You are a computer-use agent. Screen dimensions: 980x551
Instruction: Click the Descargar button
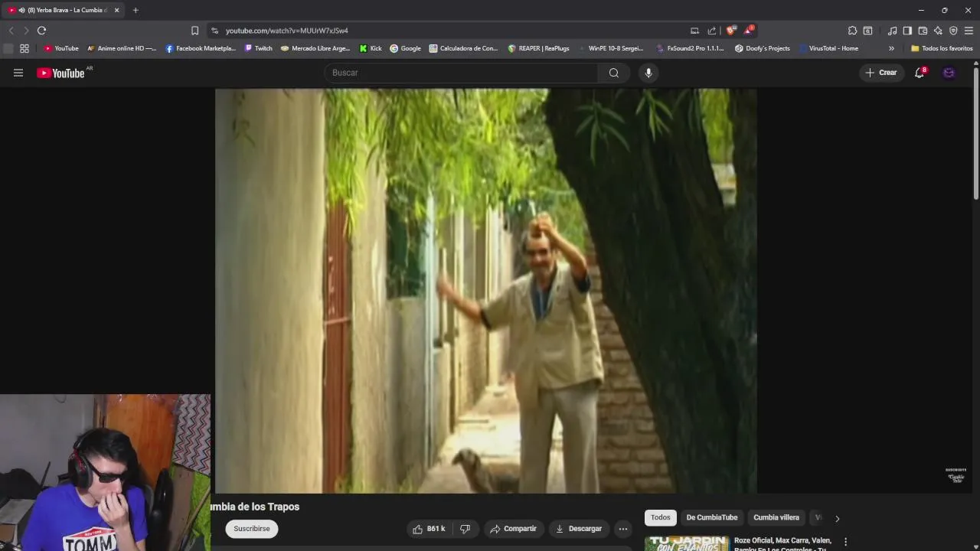click(x=579, y=529)
